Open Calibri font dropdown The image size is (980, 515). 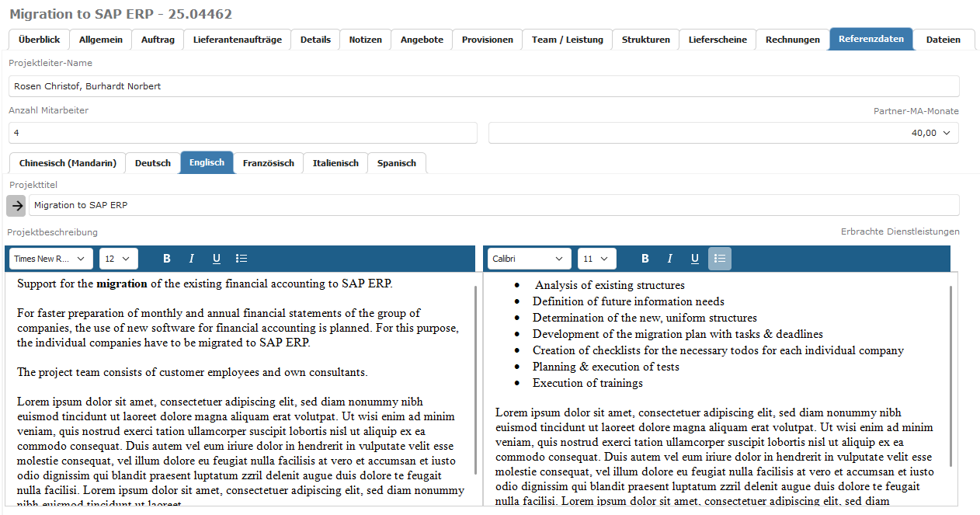pyautogui.click(x=527, y=259)
